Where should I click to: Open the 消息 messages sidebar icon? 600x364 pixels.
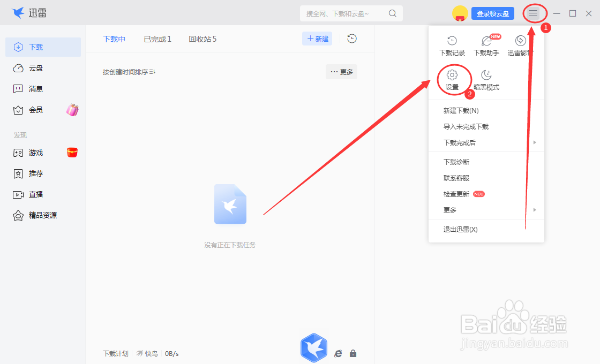coord(18,88)
